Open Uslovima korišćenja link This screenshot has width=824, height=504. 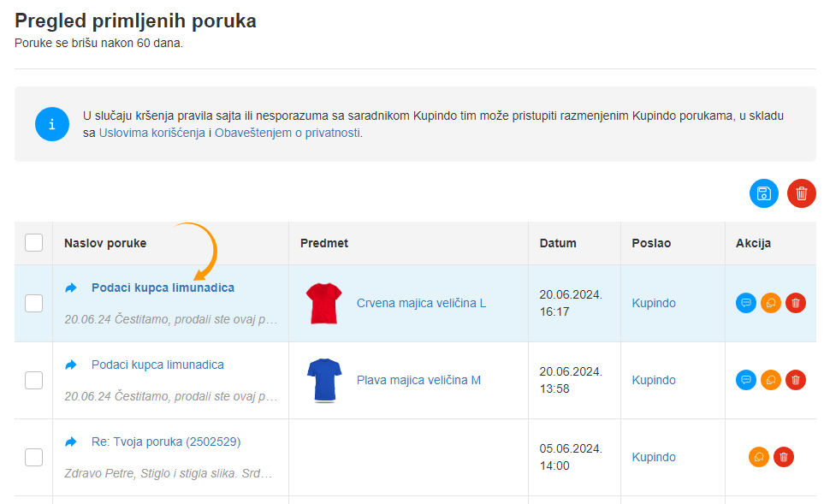coord(151,133)
